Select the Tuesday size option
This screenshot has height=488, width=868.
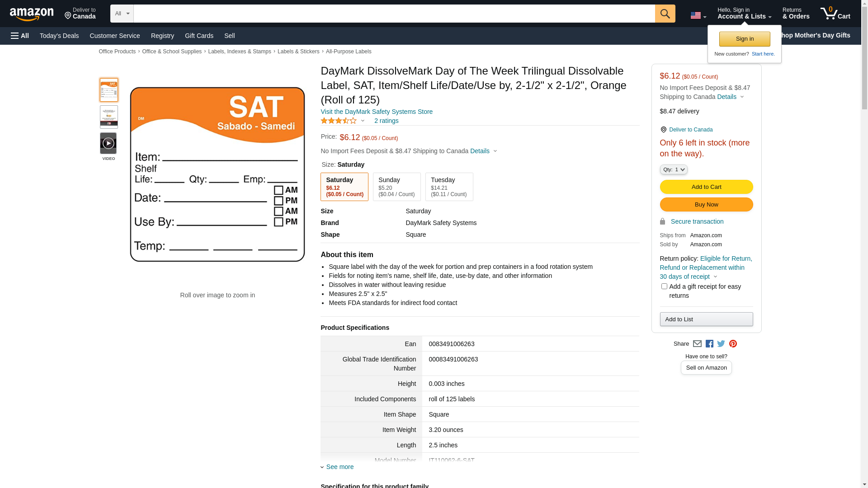(x=449, y=187)
